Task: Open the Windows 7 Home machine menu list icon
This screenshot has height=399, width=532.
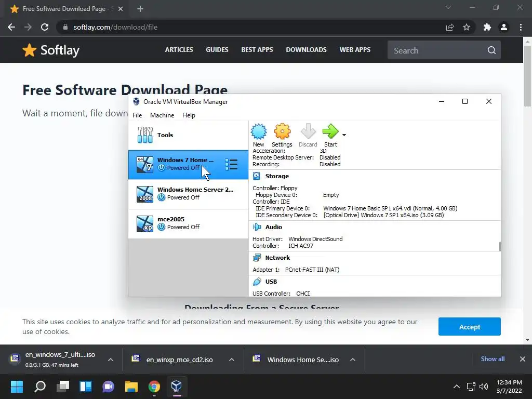Action: (231, 165)
